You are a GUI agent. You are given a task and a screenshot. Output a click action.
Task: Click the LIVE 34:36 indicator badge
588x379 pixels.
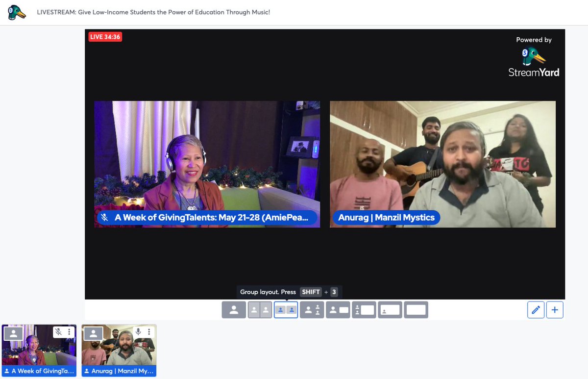(105, 37)
